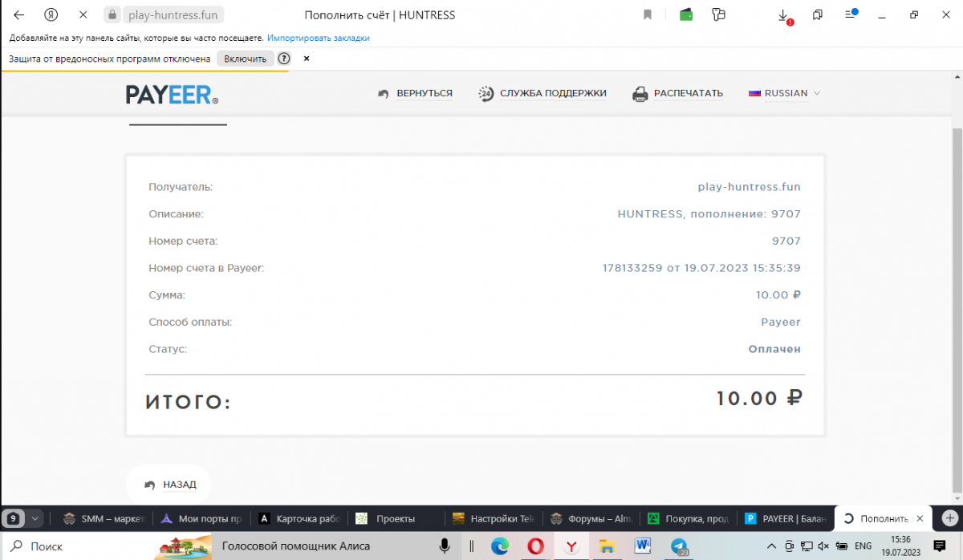Switch to the SMM – маркет tab

pos(104,518)
